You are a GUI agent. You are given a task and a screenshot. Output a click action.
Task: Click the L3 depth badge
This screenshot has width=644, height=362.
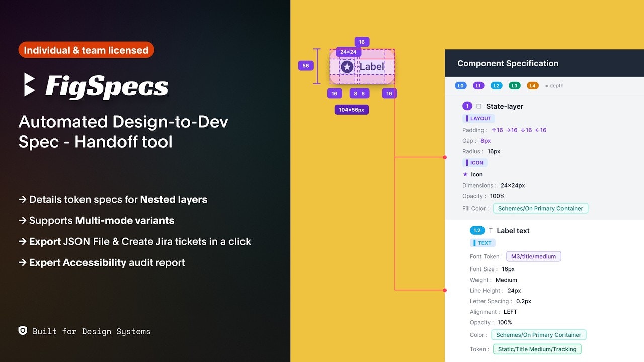(514, 86)
